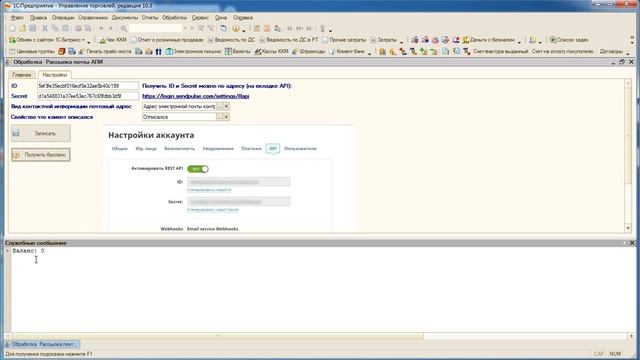This screenshot has width=640, height=360.
Task: Open the Calculator toolbar icon
Action: (256, 29)
